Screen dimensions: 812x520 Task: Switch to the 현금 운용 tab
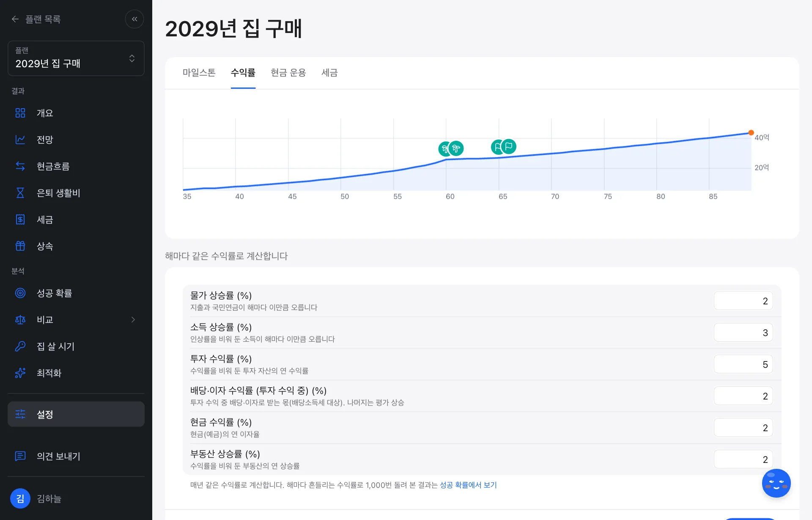click(288, 73)
